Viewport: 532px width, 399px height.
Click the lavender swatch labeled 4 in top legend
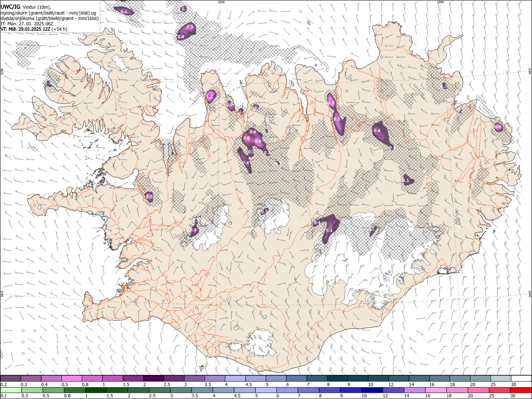coord(235,379)
